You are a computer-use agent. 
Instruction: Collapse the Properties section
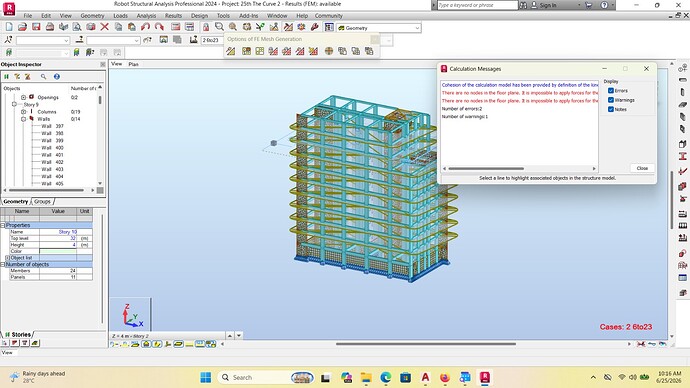click(x=3, y=225)
